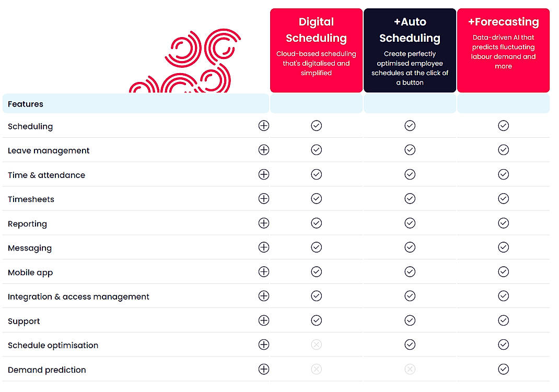
Task: Click the Scheduling checkmark under Digital Scheduling
Action: tap(316, 125)
